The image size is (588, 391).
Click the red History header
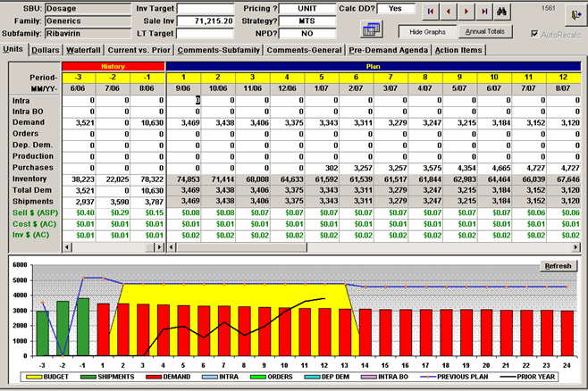click(x=113, y=67)
